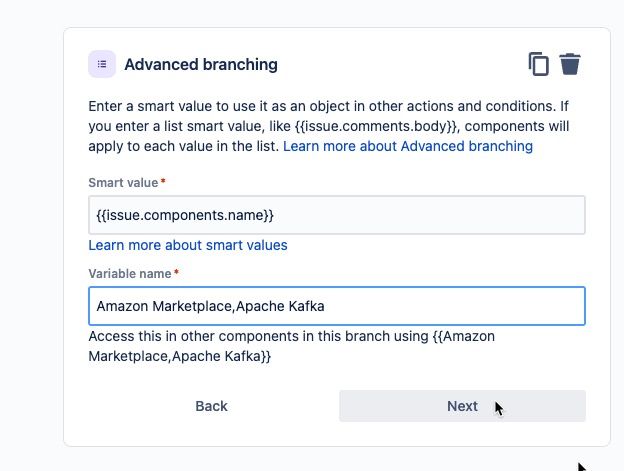This screenshot has height=471, width=624.
Task: Click the Advanced branching heading text
Action: pyautogui.click(x=201, y=65)
